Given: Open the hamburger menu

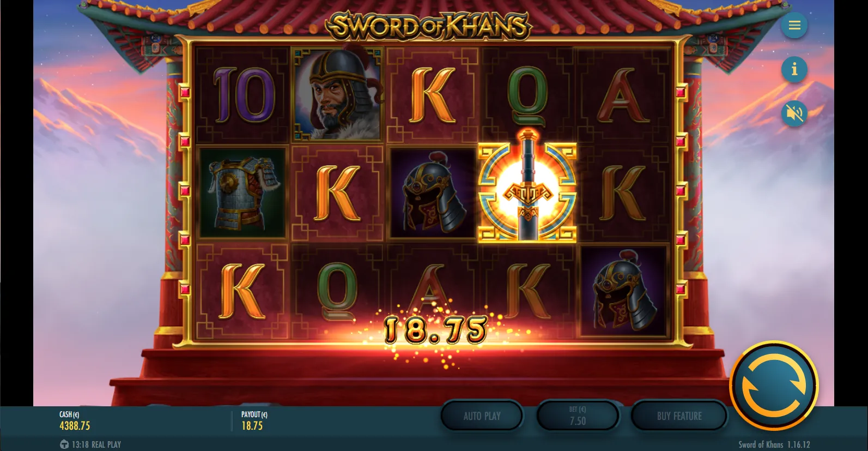Looking at the screenshot, I should 794,25.
